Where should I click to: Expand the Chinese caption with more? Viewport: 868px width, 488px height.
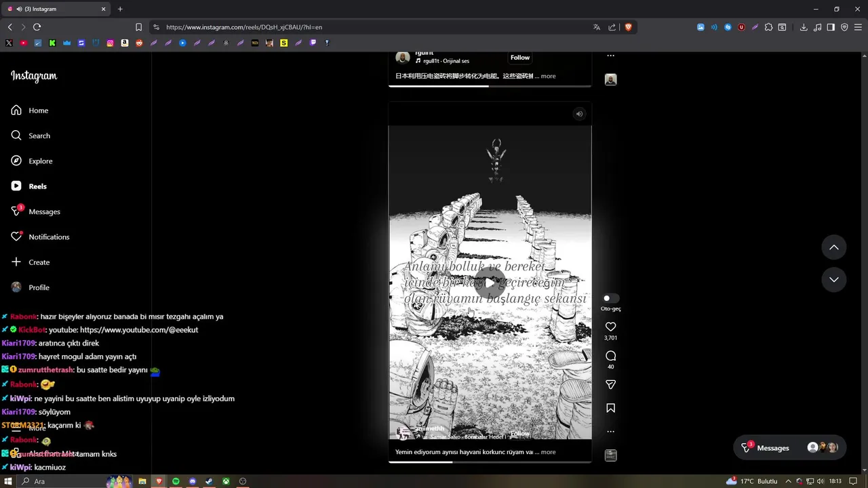coord(548,76)
